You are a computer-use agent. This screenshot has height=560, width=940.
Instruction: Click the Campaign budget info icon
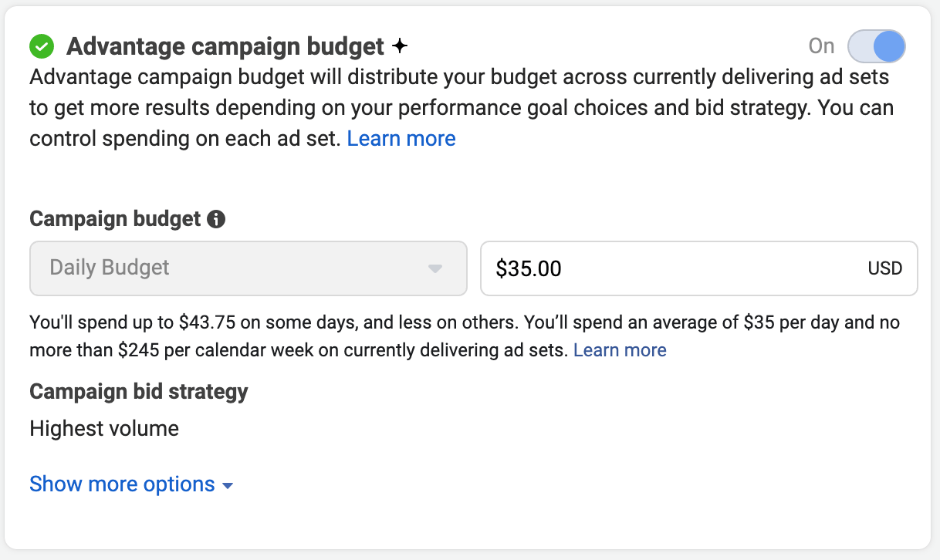[217, 220]
